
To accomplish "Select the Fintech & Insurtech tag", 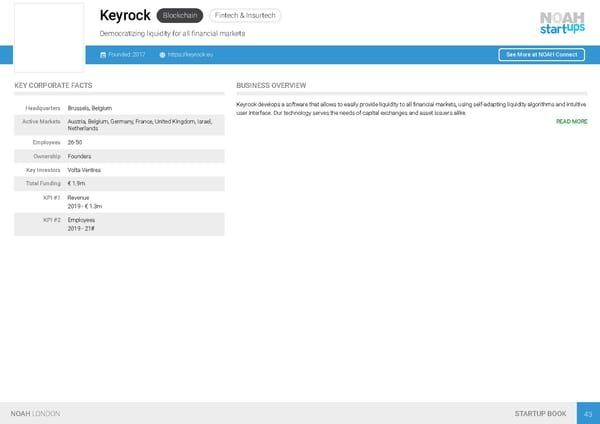I will (x=245, y=16).
